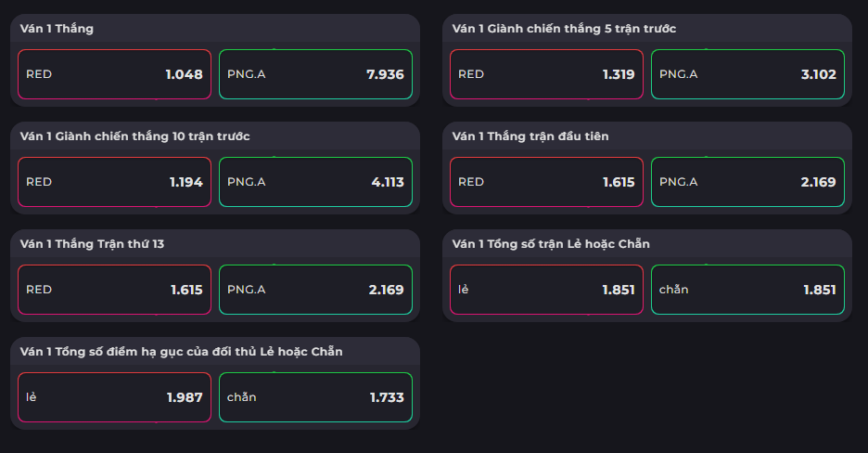Screen dimensions: 868x453
Task: Select RED at 1.048 for Ván 1 Thắng
Action: [115, 74]
